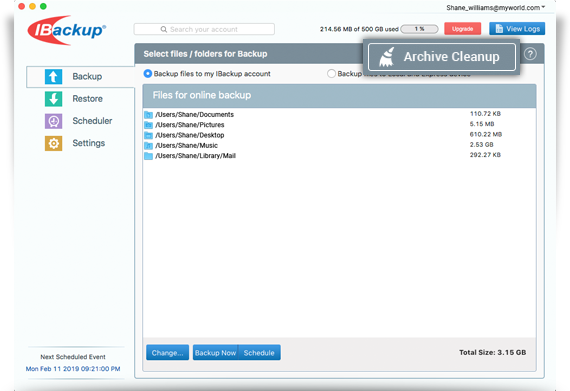The width and height of the screenshot is (570, 391).
Task: Open help via the question mark icon
Action: tap(530, 54)
